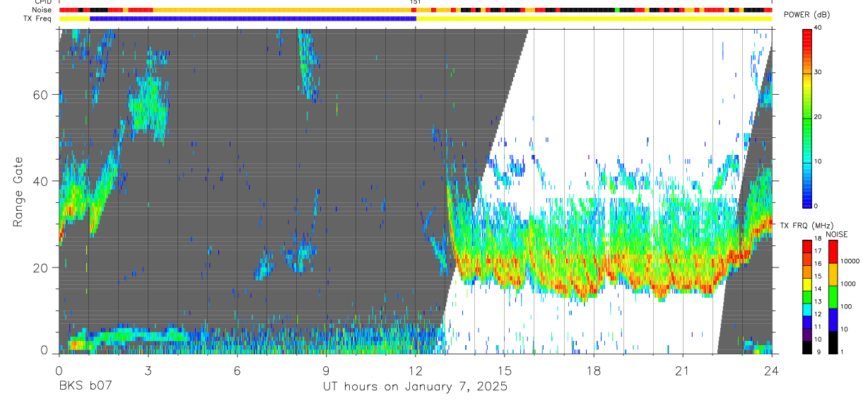Click the red NOISE swatch above 10000
The image size is (868, 401).
pos(833,252)
